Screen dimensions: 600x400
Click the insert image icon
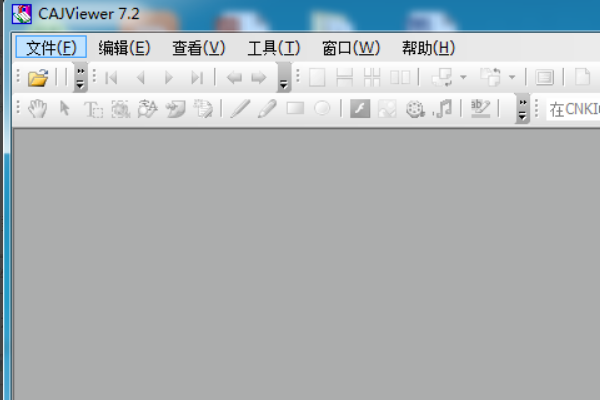(387, 109)
